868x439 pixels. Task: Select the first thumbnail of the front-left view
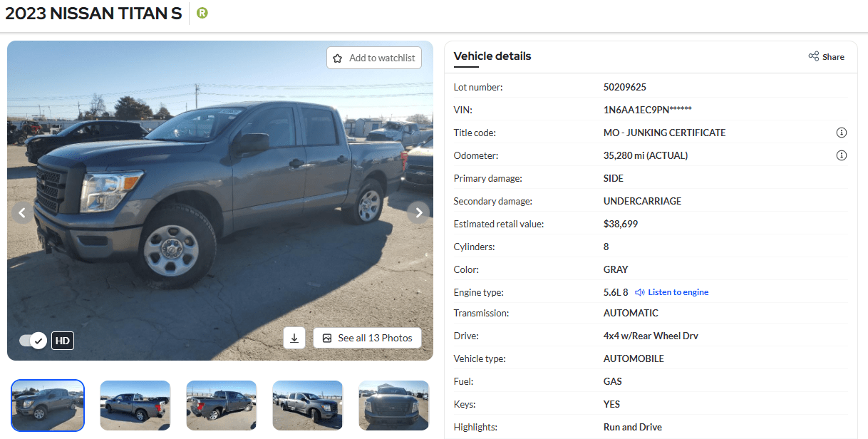[48, 406]
